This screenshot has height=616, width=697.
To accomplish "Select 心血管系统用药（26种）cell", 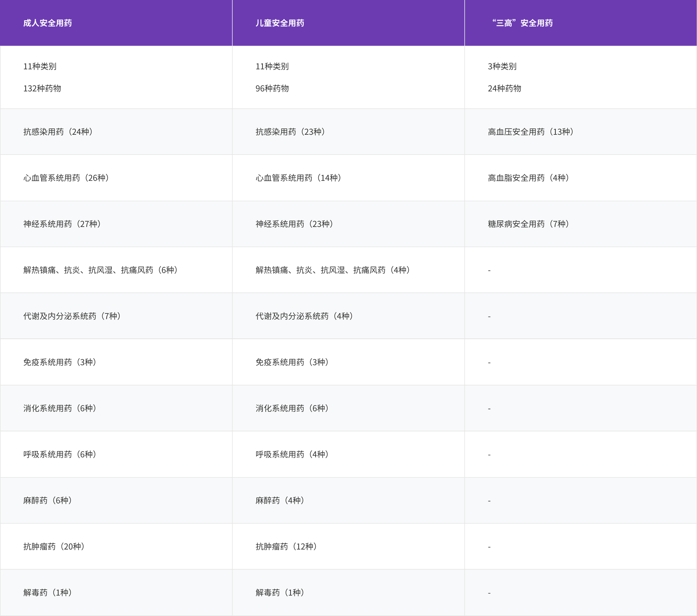I will coord(66,178).
